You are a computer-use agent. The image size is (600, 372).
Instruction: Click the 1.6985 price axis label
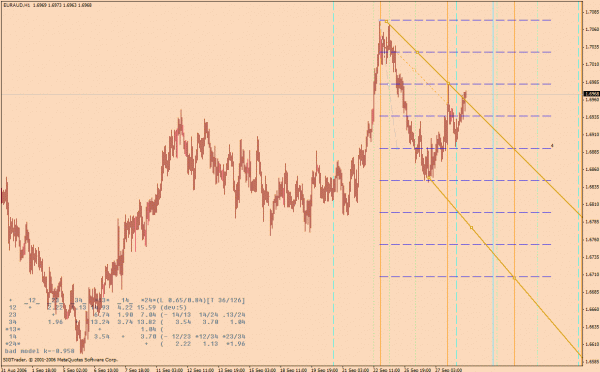tap(592, 82)
